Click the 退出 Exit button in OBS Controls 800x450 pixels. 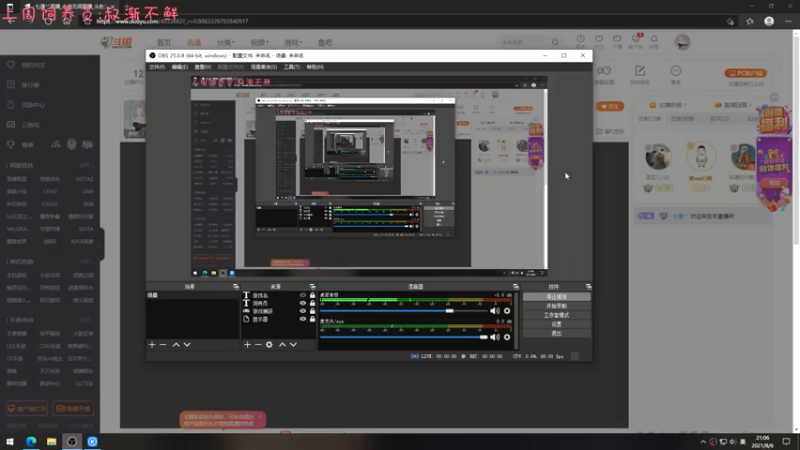557,334
